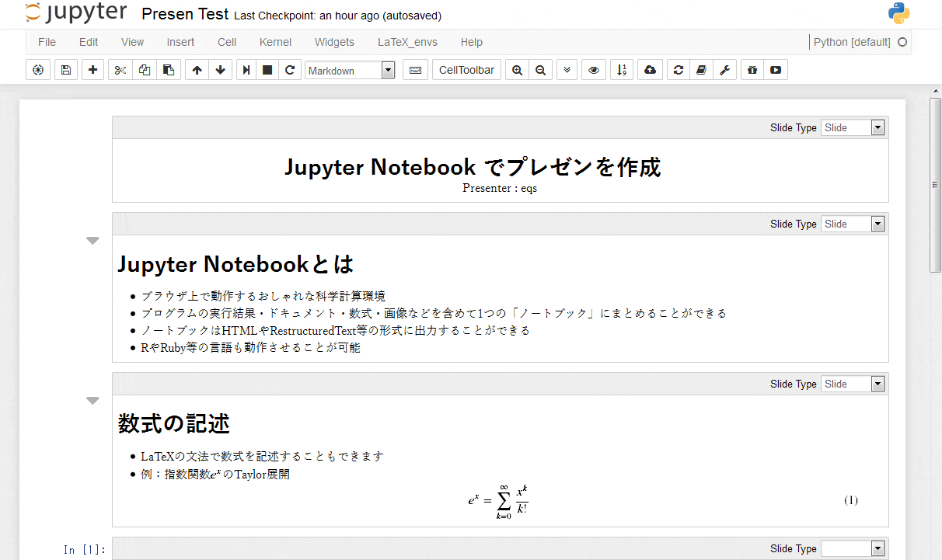
Task: Click the eye icon in the toolbar
Action: pos(594,70)
